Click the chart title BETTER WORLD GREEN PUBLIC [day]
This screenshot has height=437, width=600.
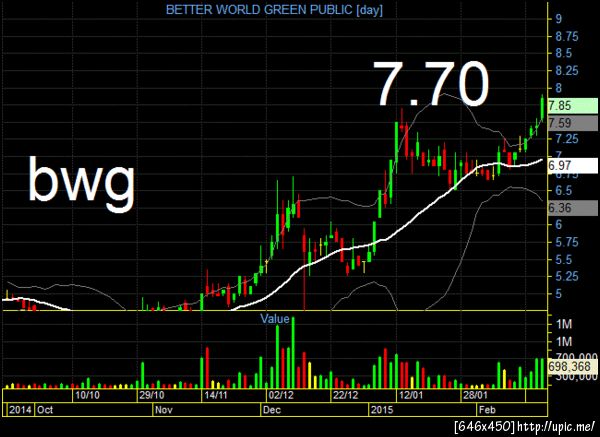point(274,10)
